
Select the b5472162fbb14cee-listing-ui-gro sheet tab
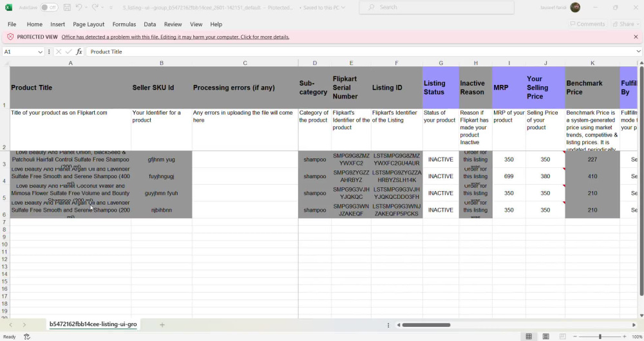coord(93,324)
